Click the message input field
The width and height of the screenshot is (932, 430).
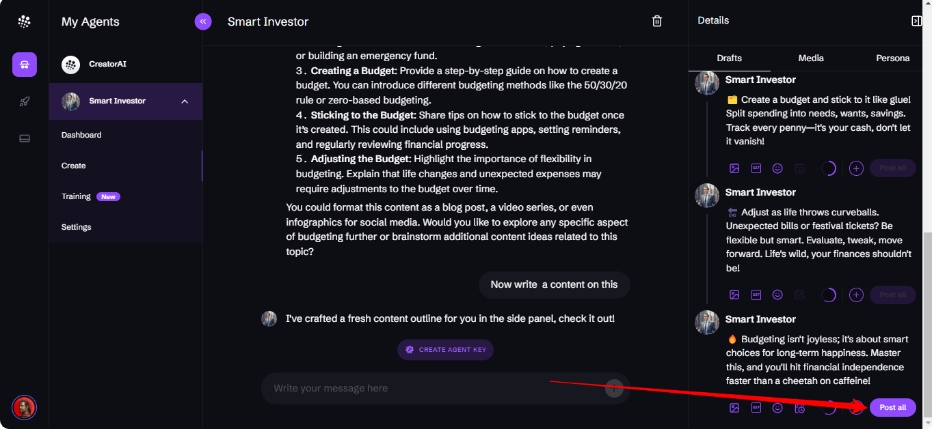pyautogui.click(x=437, y=388)
